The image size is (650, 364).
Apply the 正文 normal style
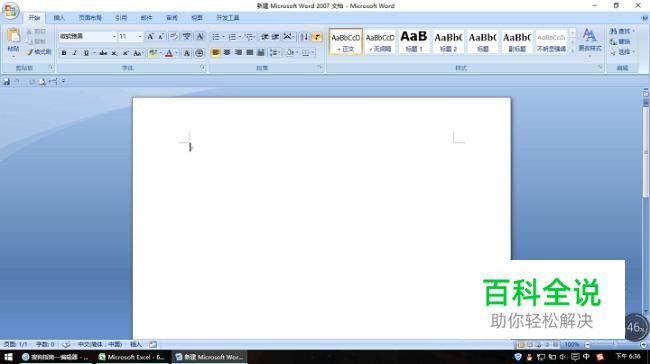346,41
